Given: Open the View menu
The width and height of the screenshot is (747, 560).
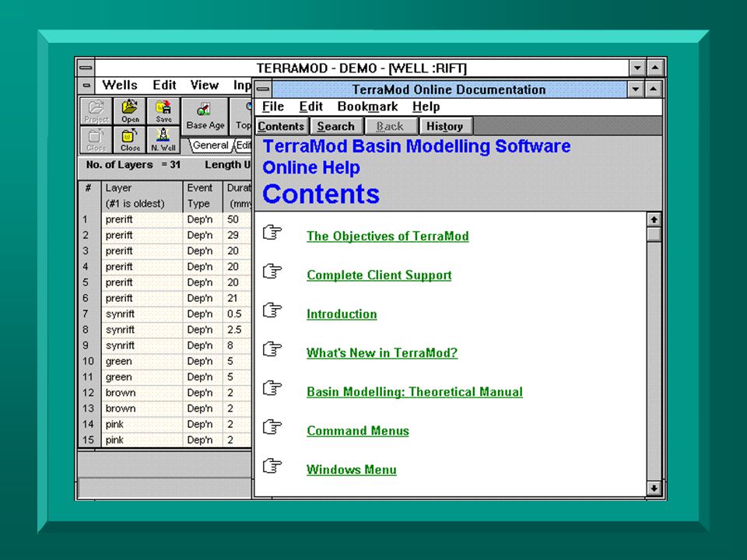Looking at the screenshot, I should tap(205, 86).
